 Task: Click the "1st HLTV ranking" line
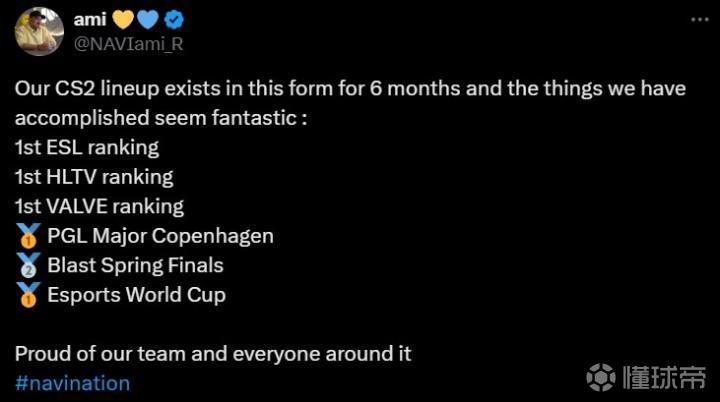[94, 177]
